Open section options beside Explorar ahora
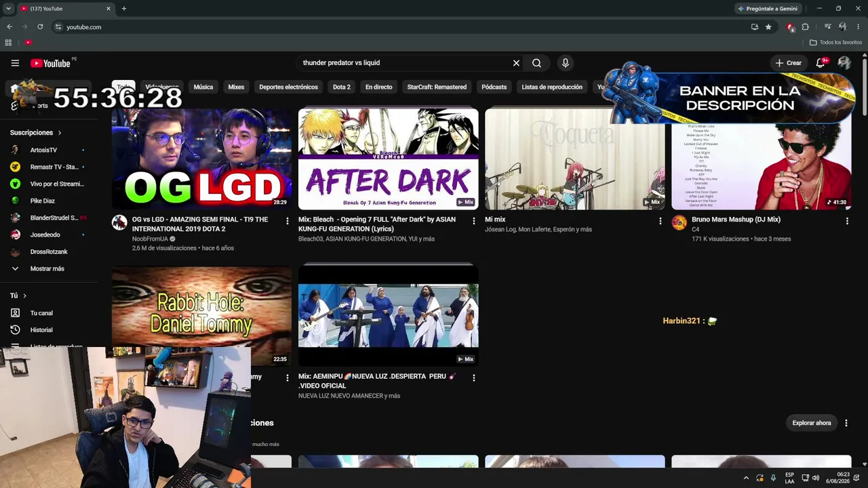Viewport: 868px width, 488px height. click(846, 423)
